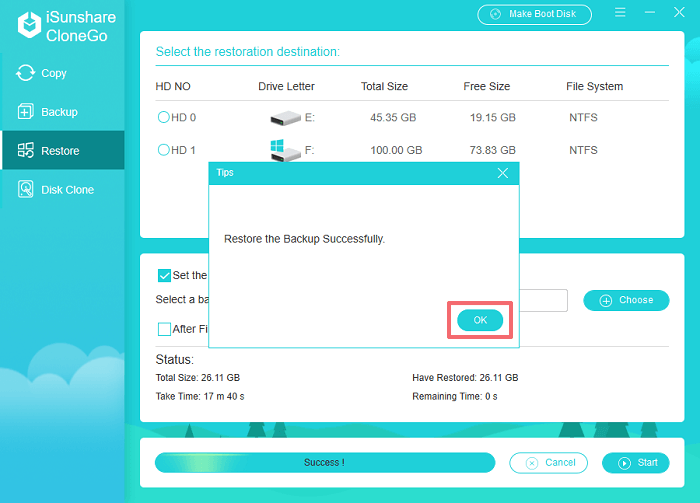
Task: Click the 73.83 GB free size cell
Action: click(x=493, y=150)
